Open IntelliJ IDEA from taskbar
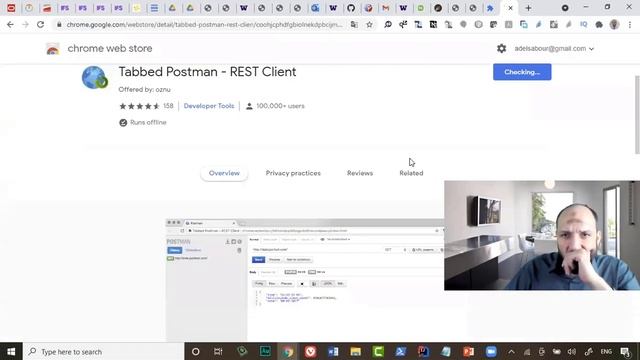The width and height of the screenshot is (640, 360). (423, 351)
